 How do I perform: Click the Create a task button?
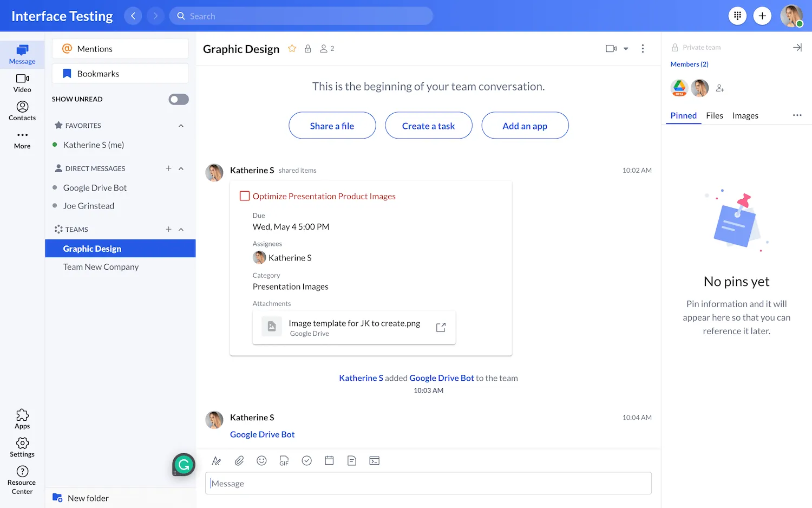pos(429,126)
